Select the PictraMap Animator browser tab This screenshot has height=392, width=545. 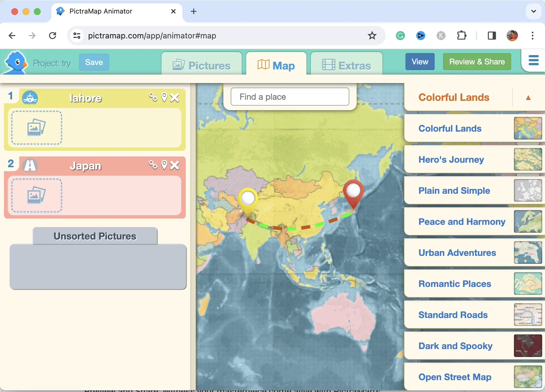(117, 11)
